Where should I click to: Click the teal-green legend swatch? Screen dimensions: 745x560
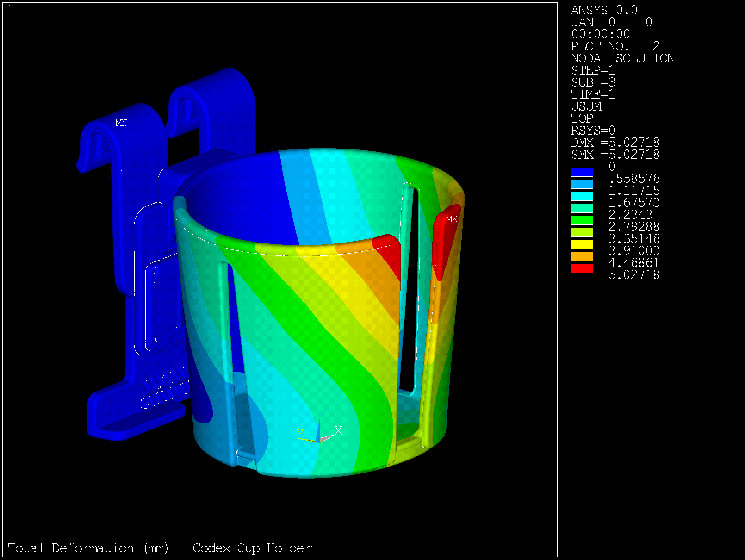click(x=582, y=208)
